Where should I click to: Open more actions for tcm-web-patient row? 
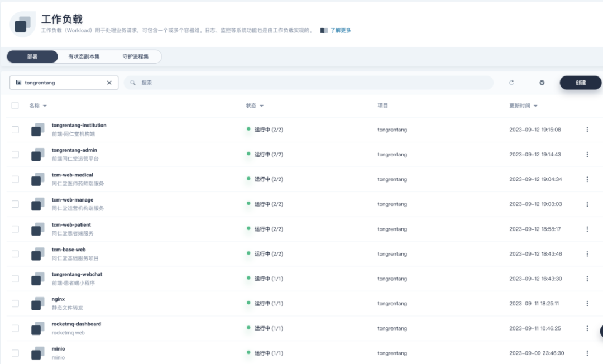[x=587, y=229]
